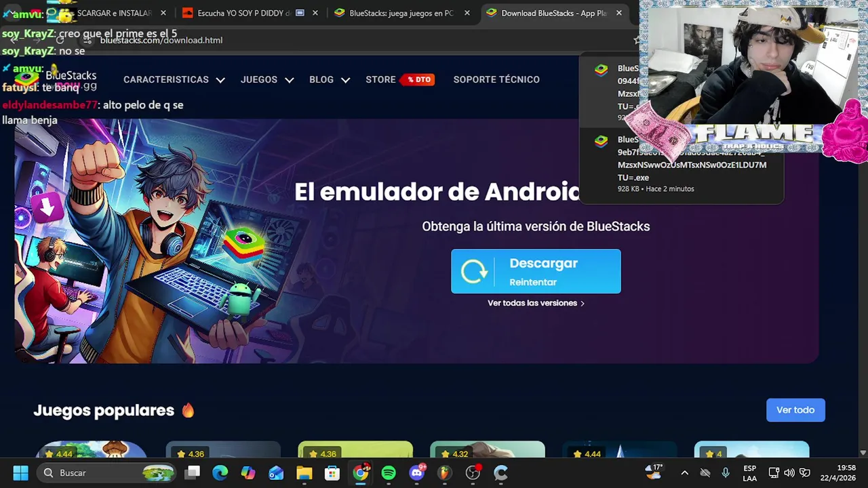Screen dimensions: 868x488
Task: Open Copilot from the taskbar
Action: pyautogui.click(x=248, y=473)
